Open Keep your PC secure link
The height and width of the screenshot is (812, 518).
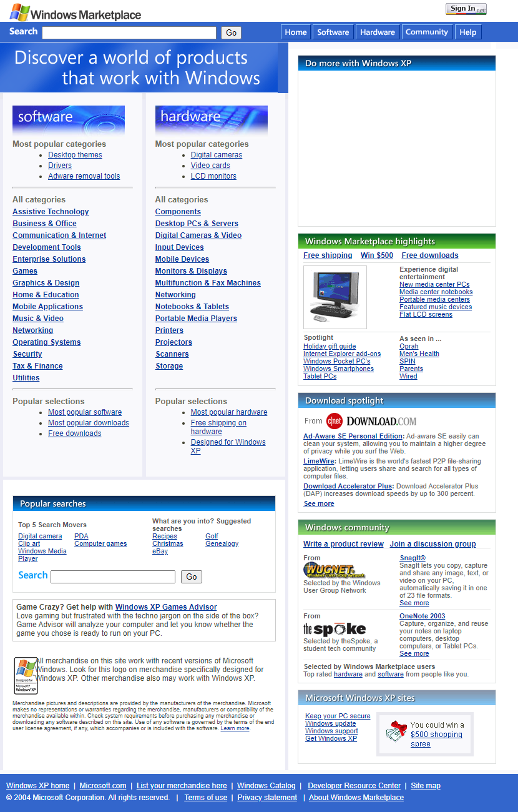click(x=338, y=716)
